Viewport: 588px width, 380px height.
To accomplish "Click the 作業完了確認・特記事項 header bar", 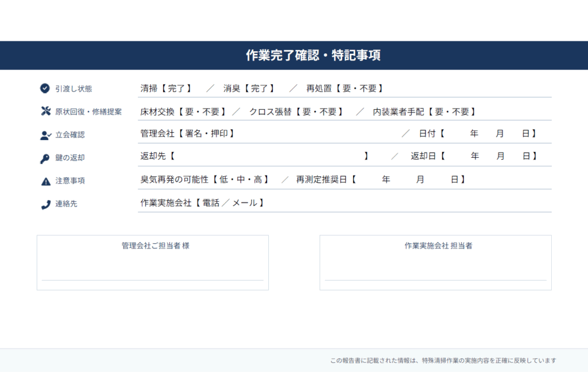I will (294, 55).
